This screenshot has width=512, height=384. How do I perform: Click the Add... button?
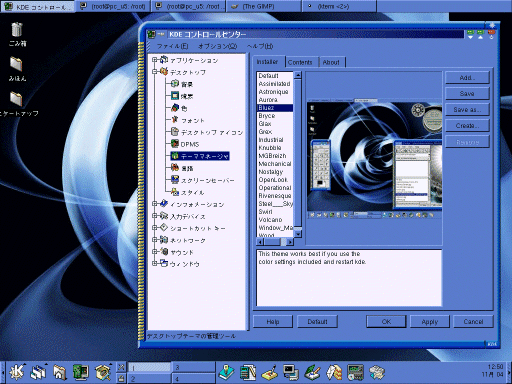tap(467, 78)
